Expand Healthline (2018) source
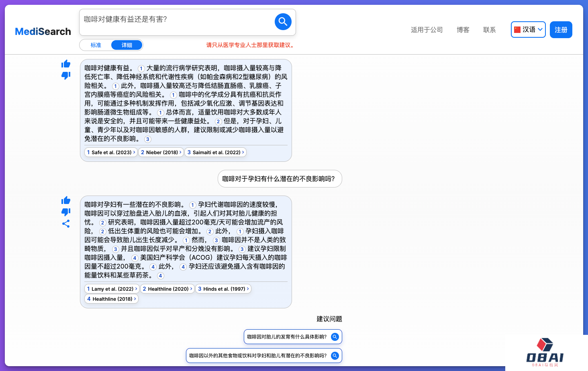The width and height of the screenshot is (588, 371). 112,299
